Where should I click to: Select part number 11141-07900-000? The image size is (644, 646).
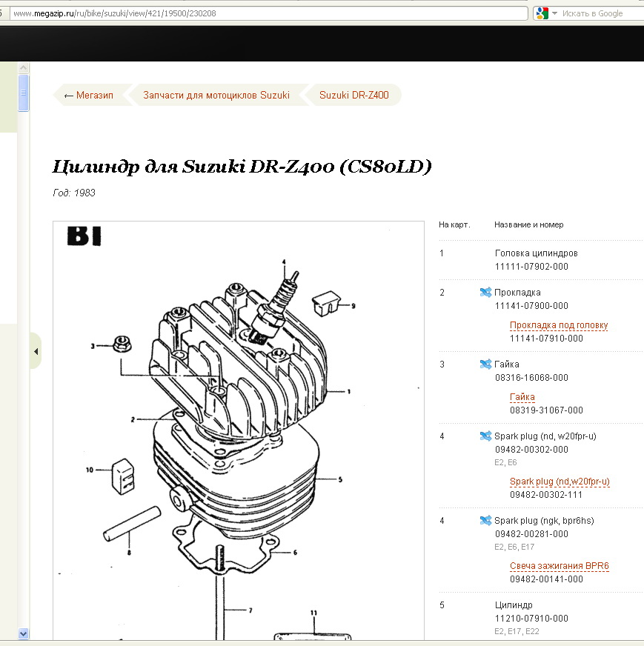tap(531, 306)
